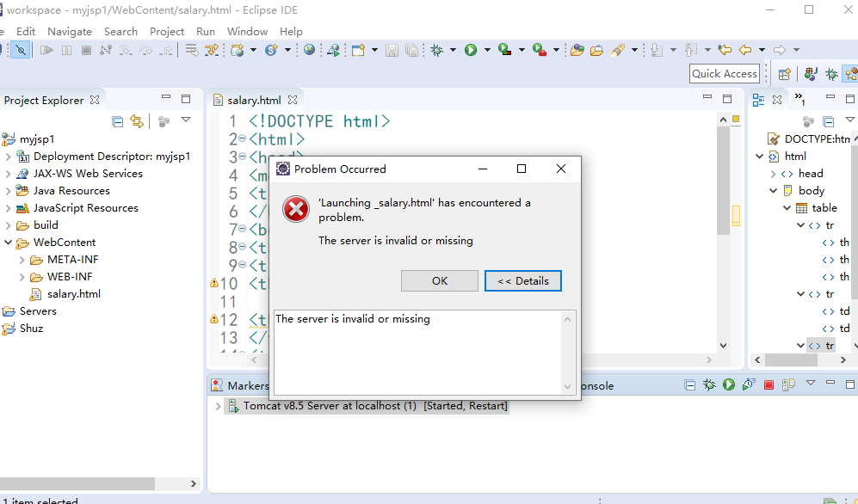Click the Quick Access field
The image size is (858, 504).
[x=725, y=74]
